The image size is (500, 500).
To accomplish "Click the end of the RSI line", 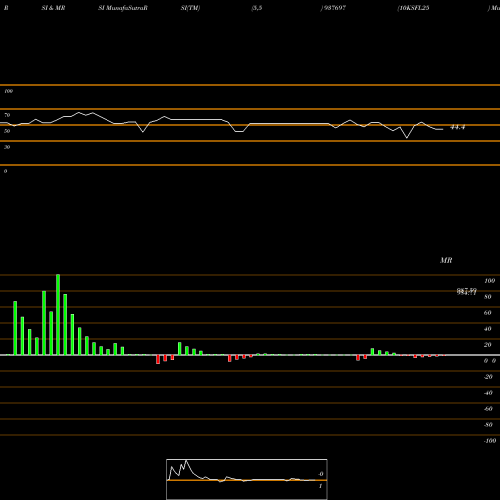I will pos(443,129).
